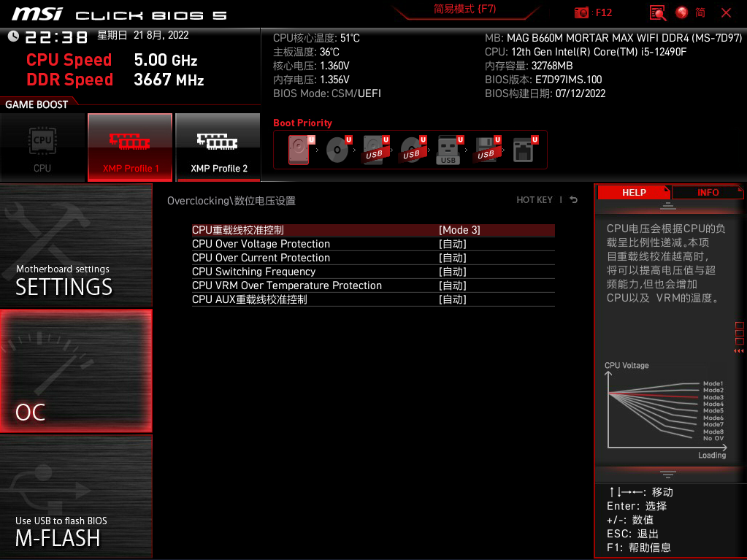Change CPU Over Current Protection value
Viewport: 747px width, 560px height.
(453, 258)
